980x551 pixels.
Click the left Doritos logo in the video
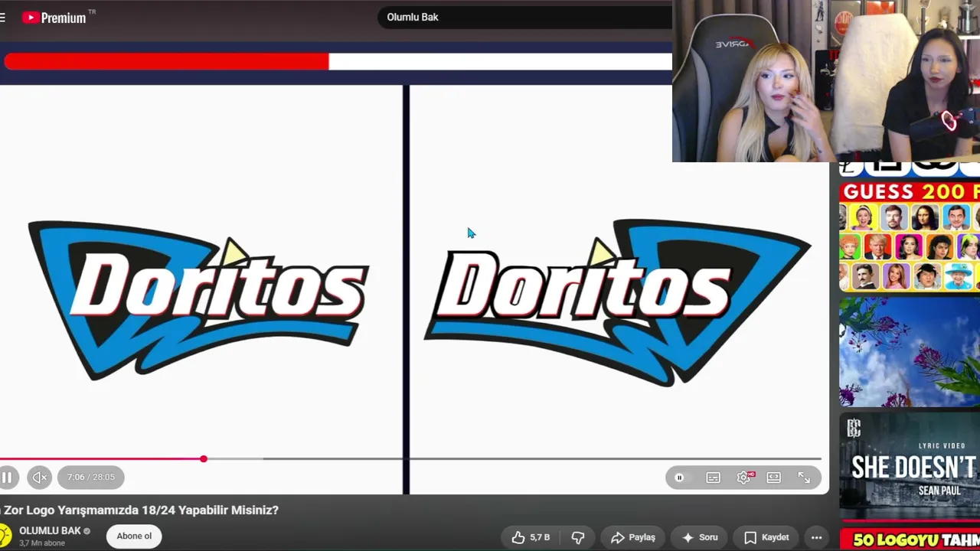coord(199,299)
